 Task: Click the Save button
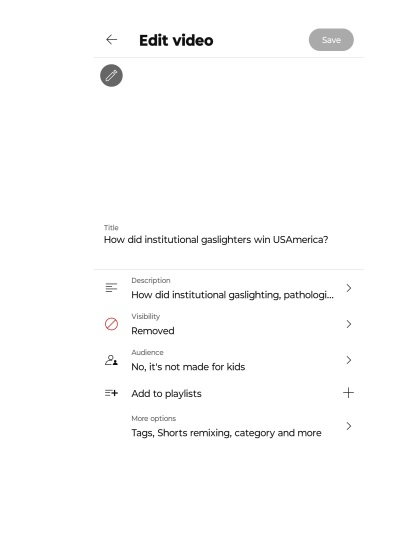click(x=331, y=40)
